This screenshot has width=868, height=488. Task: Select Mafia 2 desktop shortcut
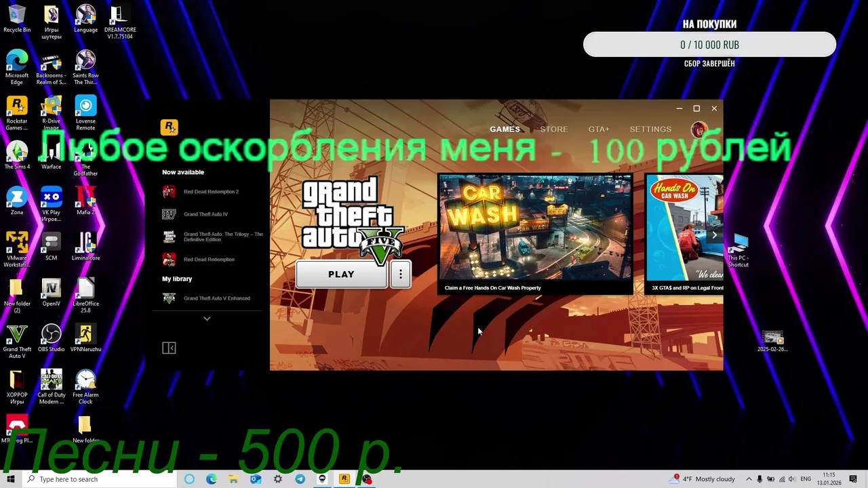click(85, 201)
